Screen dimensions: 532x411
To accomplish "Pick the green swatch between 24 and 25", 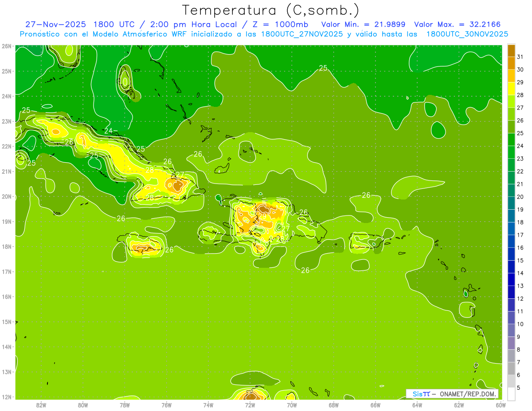I will 511,139.
